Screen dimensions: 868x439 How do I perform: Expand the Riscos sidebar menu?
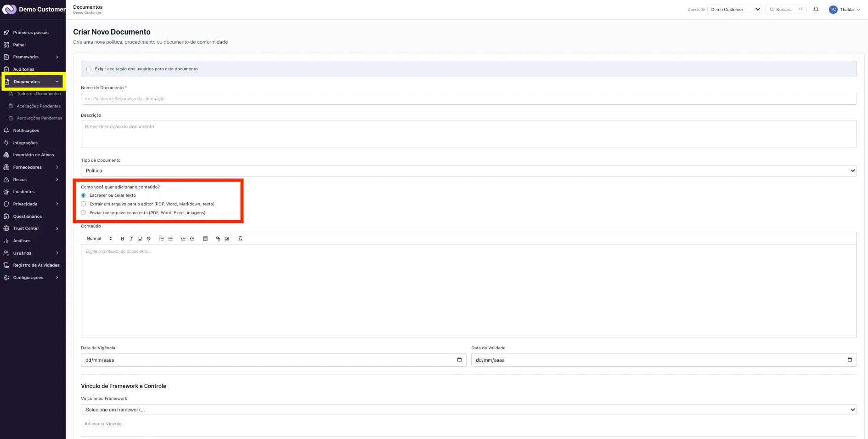(x=33, y=180)
